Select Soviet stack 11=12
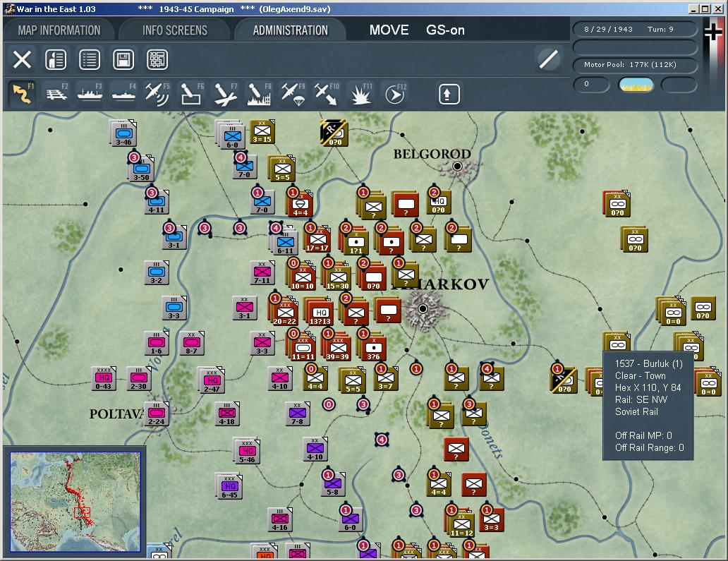The width and height of the screenshot is (728, 561). pyautogui.click(x=461, y=524)
